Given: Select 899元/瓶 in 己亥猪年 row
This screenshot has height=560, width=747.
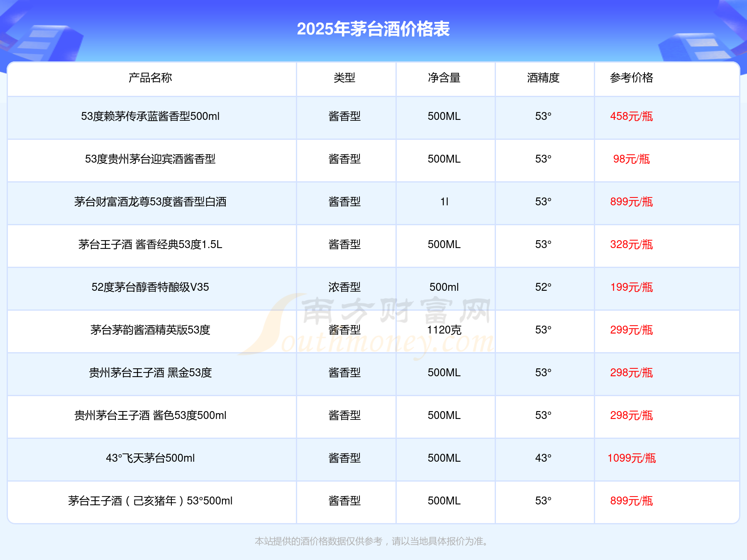Looking at the screenshot, I should (632, 501).
